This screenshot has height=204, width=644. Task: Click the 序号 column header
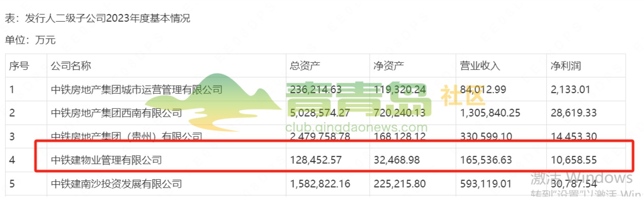tap(20, 66)
